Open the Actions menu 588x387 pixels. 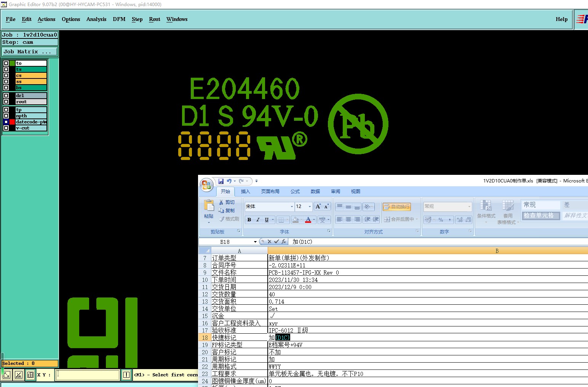tap(46, 19)
